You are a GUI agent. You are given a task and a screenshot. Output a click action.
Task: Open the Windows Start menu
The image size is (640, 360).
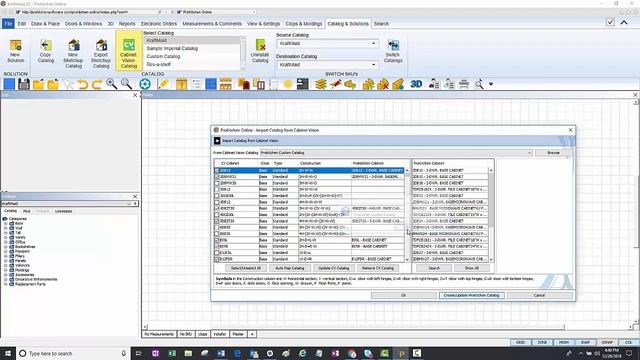point(7,353)
